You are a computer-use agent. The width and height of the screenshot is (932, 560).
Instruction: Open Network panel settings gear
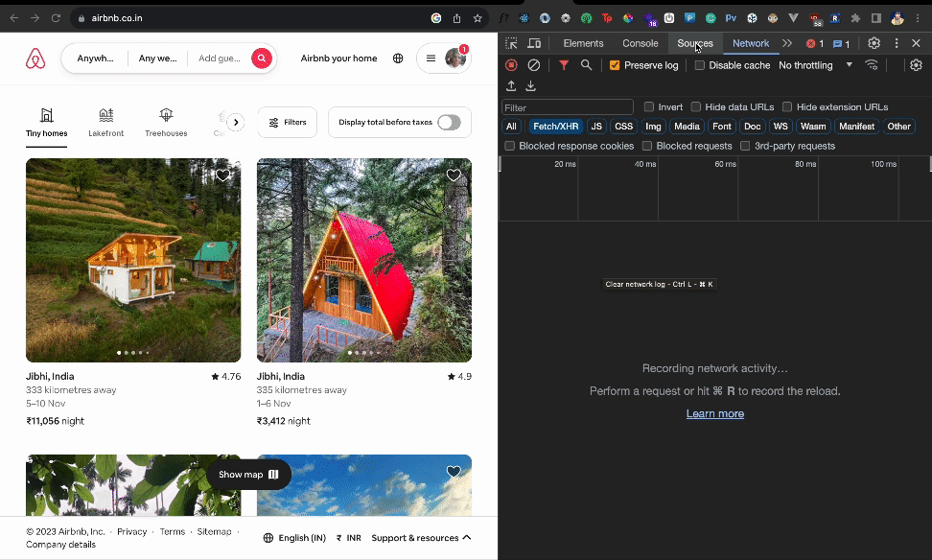click(x=916, y=65)
